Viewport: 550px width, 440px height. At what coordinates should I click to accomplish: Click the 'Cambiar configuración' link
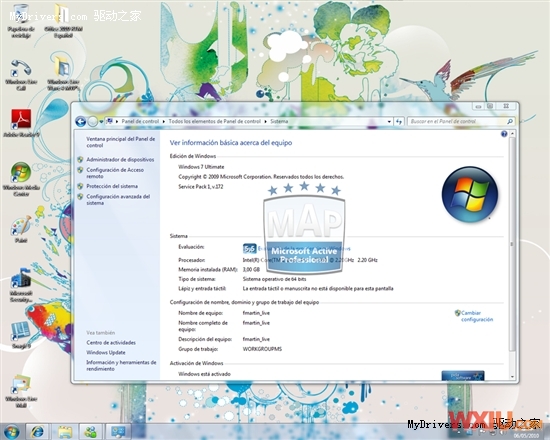click(477, 316)
